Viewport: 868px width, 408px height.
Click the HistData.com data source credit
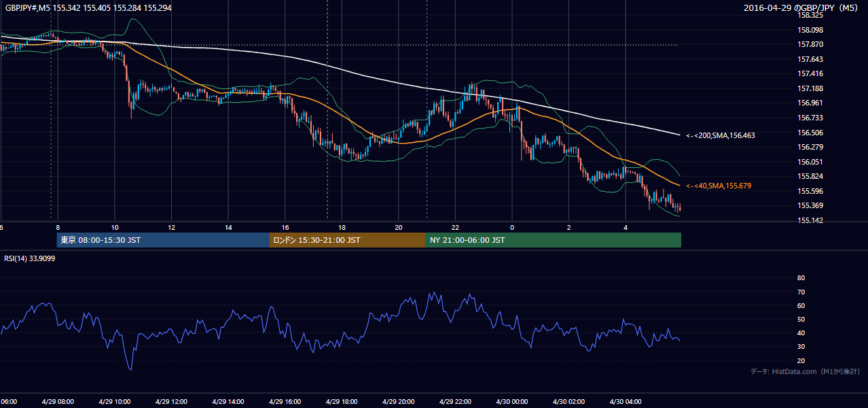pos(806,372)
